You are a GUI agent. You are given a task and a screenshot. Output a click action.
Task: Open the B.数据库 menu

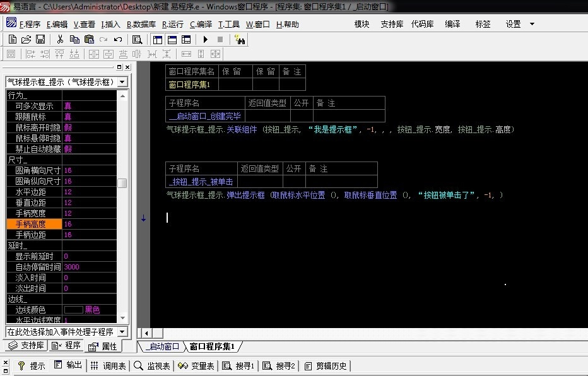click(141, 25)
